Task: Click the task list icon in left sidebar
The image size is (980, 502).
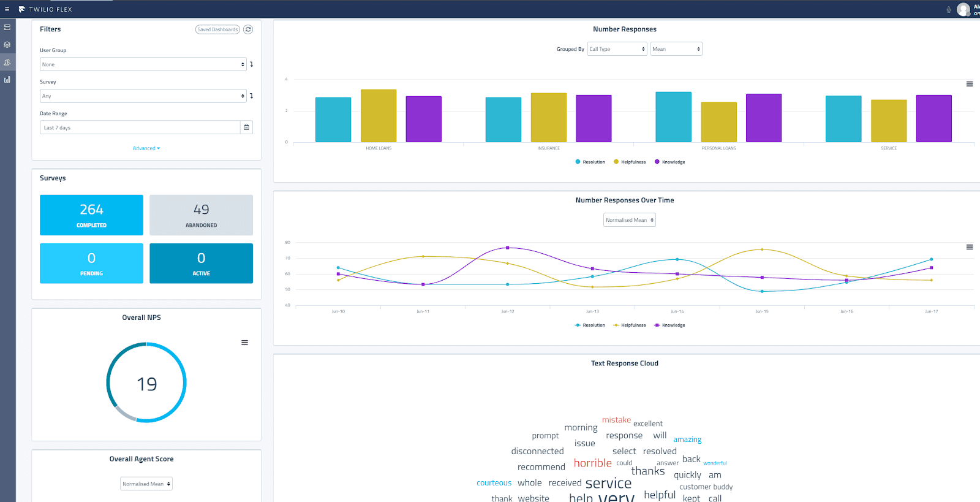Action: point(7,28)
